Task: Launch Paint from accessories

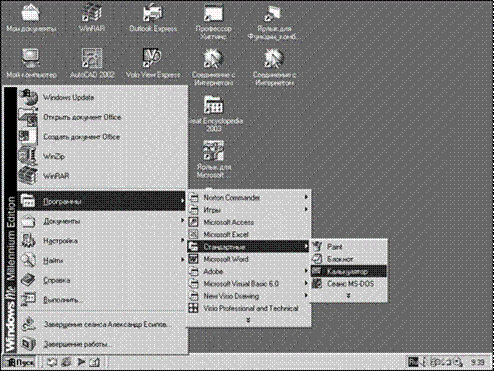Action: point(349,247)
